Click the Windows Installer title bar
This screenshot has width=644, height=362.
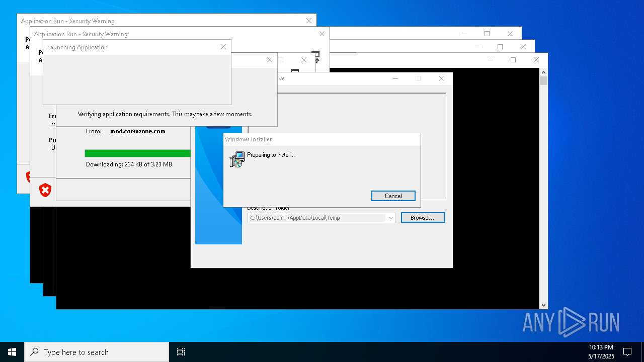click(x=322, y=139)
